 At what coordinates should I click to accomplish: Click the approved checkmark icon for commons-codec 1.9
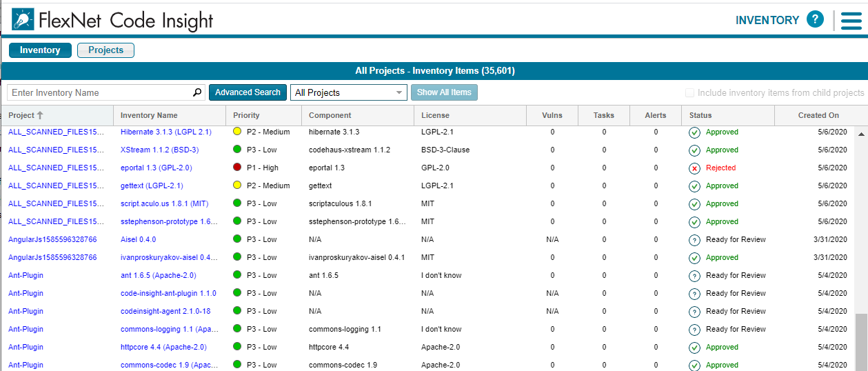694,365
